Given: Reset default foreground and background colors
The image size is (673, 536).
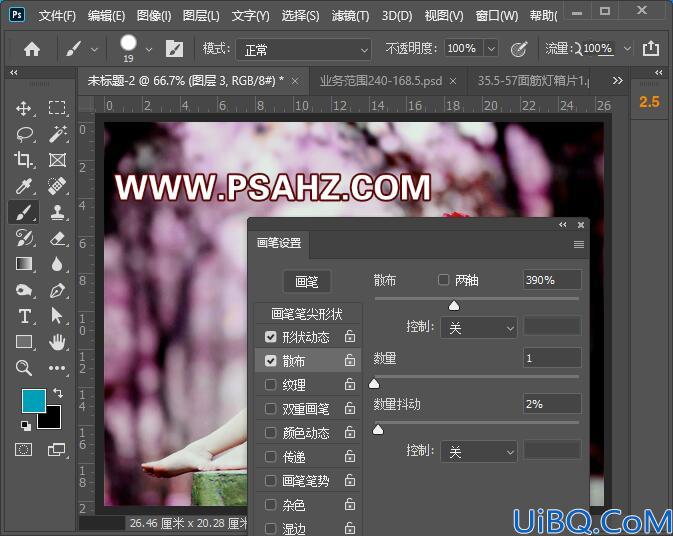Looking at the screenshot, I should [x=26, y=426].
